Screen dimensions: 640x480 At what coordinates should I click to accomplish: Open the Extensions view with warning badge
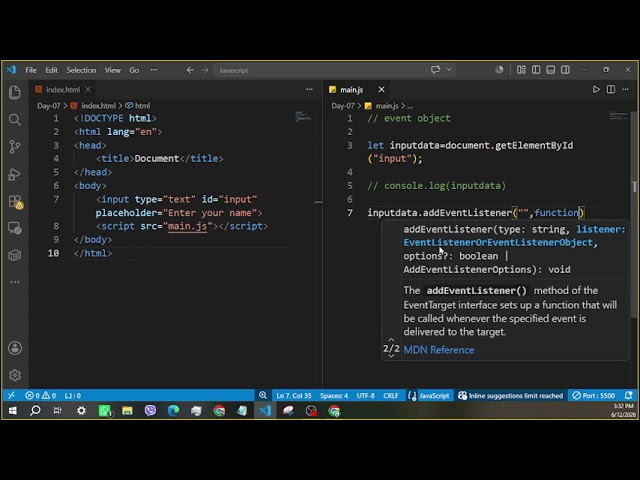[x=16, y=202]
